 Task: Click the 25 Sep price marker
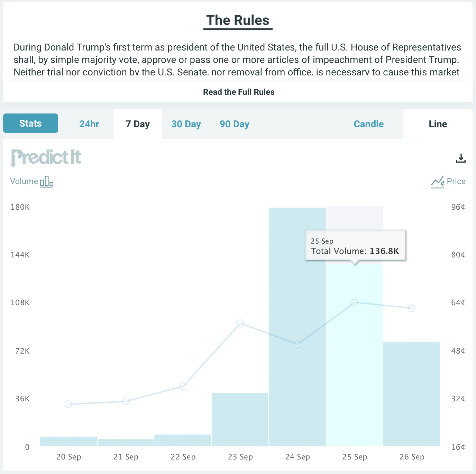[x=354, y=302]
